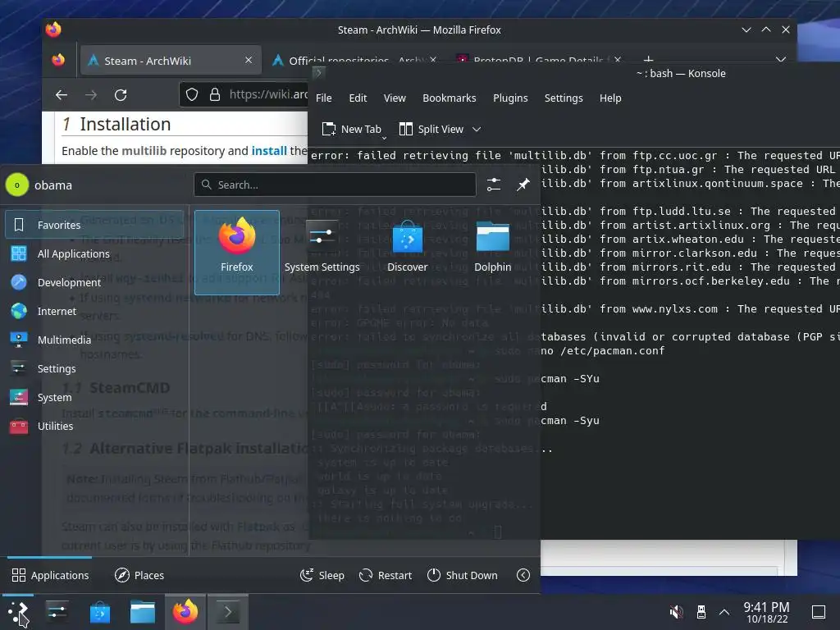Select the Favorites category
The image size is (840, 630).
point(94,225)
